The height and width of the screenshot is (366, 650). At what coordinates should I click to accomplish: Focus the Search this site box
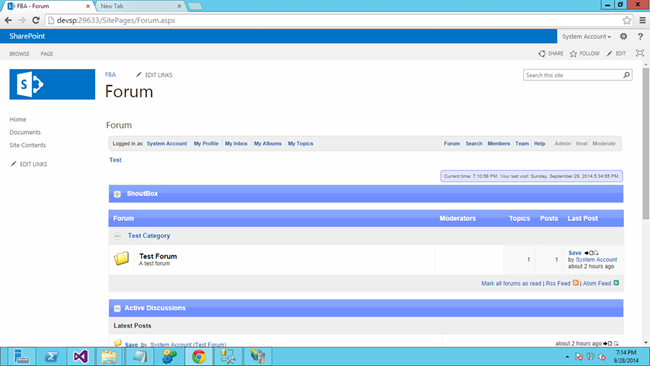[573, 75]
